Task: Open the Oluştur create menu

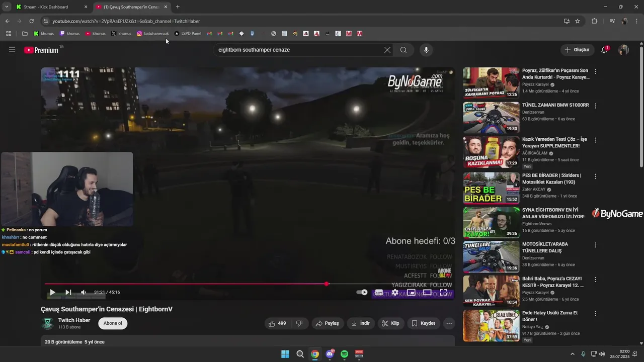Action: 577,50
